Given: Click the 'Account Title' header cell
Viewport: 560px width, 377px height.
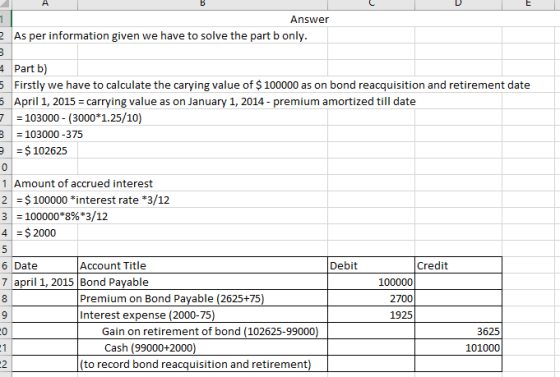Looking at the screenshot, I should coord(202,265).
